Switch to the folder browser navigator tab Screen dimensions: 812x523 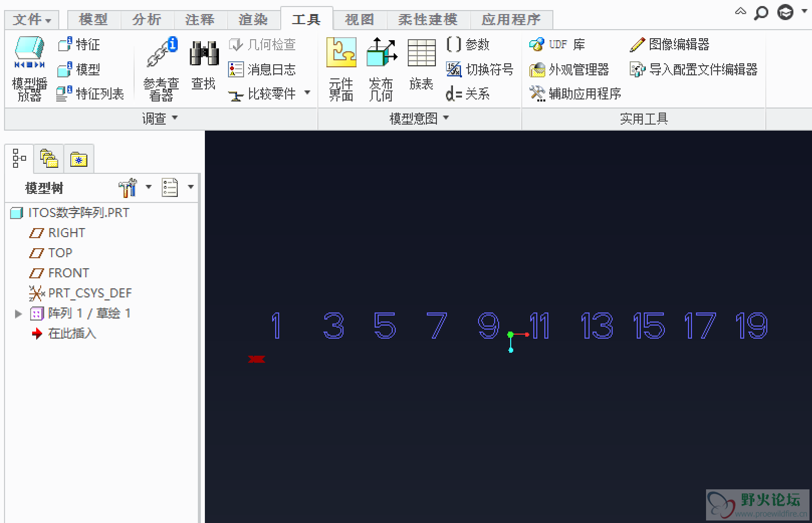pyautogui.click(x=49, y=159)
